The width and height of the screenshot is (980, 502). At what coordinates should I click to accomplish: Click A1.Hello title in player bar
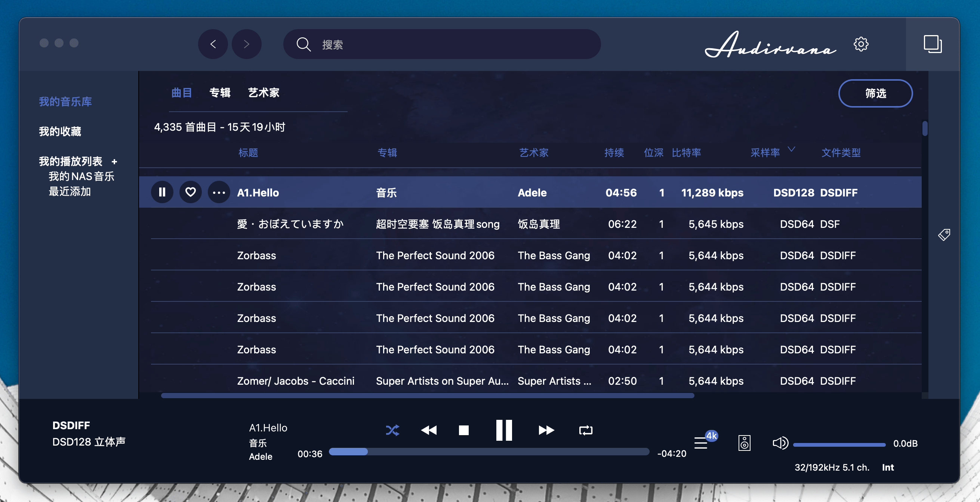[268, 428]
